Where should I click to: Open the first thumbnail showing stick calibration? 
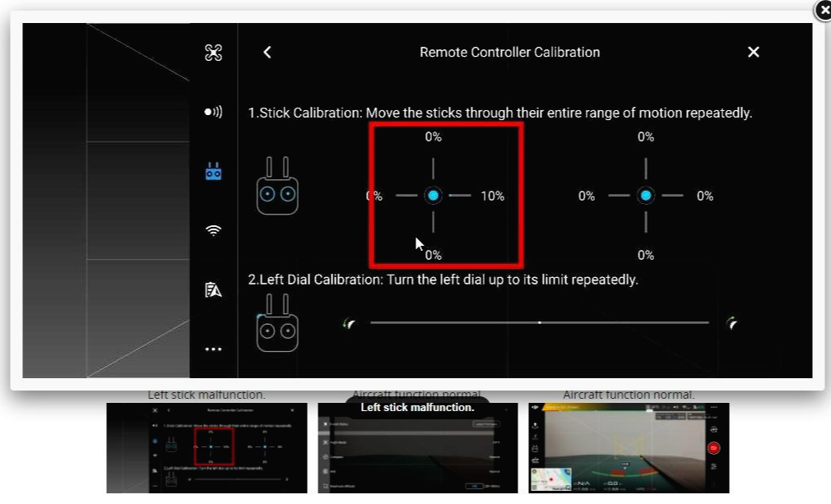tap(207, 448)
